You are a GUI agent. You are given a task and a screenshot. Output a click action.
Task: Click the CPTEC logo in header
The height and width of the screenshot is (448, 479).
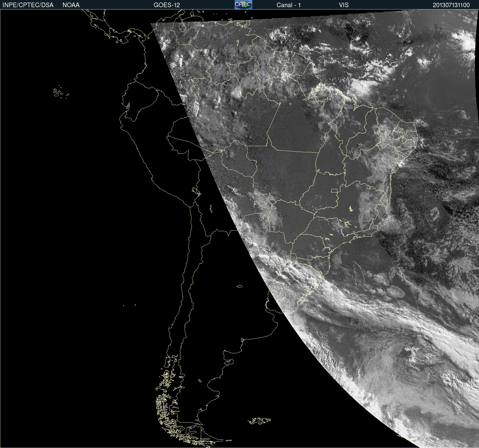coord(243,5)
